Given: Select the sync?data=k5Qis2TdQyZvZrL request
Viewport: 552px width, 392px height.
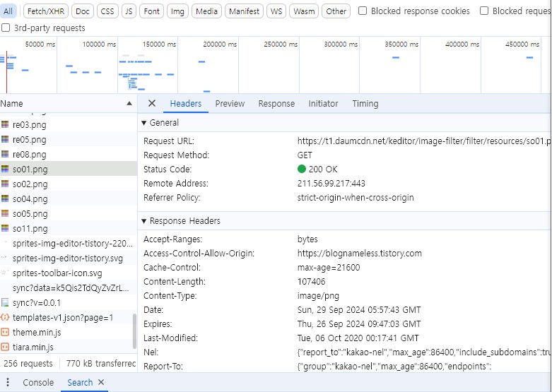Looking at the screenshot, I should click(69, 288).
